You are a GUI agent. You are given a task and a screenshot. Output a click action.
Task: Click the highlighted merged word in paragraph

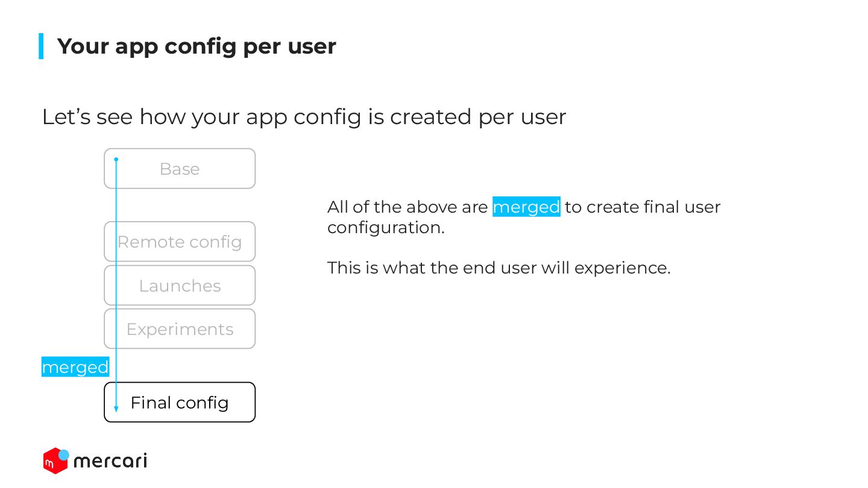tap(526, 207)
